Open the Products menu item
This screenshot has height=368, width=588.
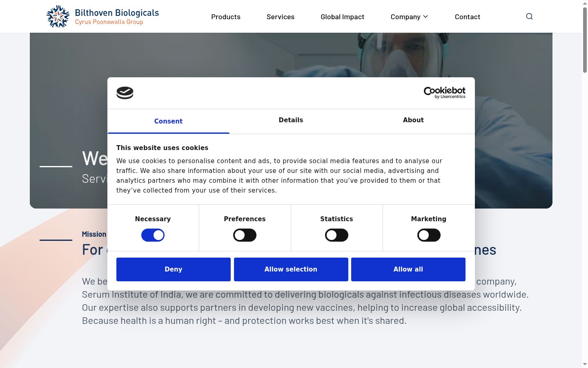pyautogui.click(x=226, y=17)
